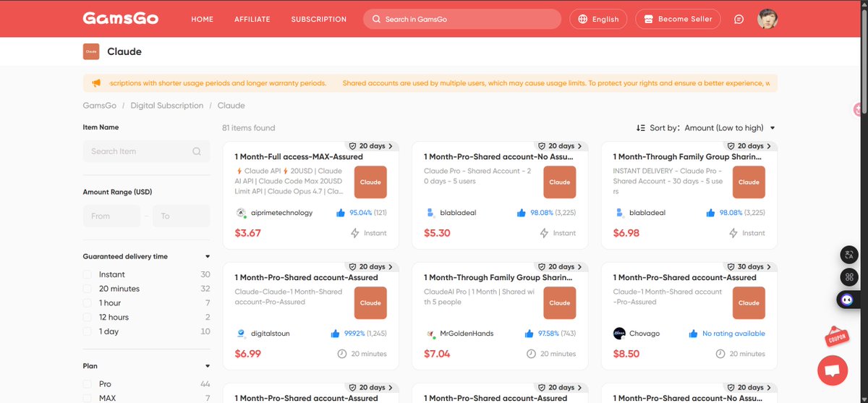The height and width of the screenshot is (403, 868).
Task: Click thumbs-up icon next to 97.58% rating
Action: 530,334
